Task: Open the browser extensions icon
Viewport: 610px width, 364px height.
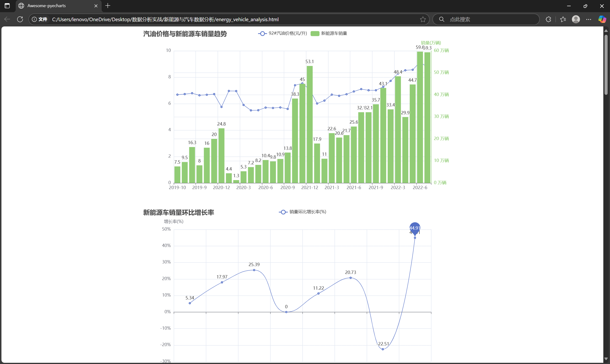Action: point(548,19)
